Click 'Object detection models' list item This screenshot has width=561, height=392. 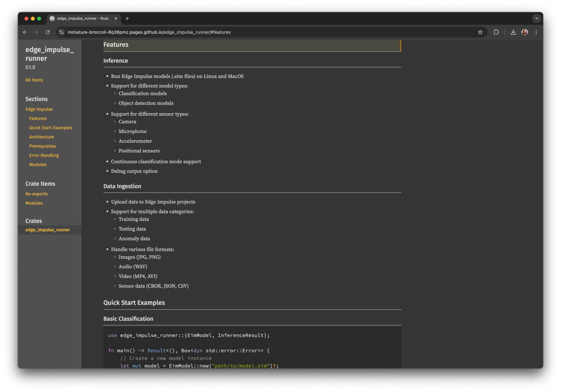(x=146, y=103)
